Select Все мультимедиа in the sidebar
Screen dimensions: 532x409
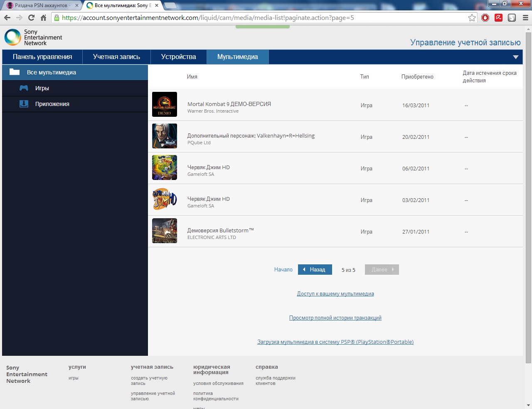(x=75, y=72)
